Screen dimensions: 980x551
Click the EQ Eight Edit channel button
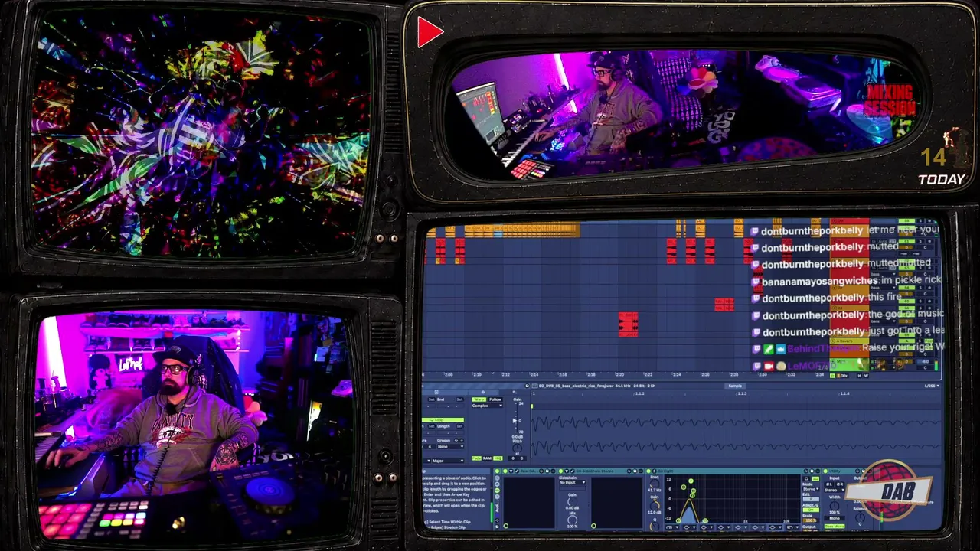click(810, 500)
